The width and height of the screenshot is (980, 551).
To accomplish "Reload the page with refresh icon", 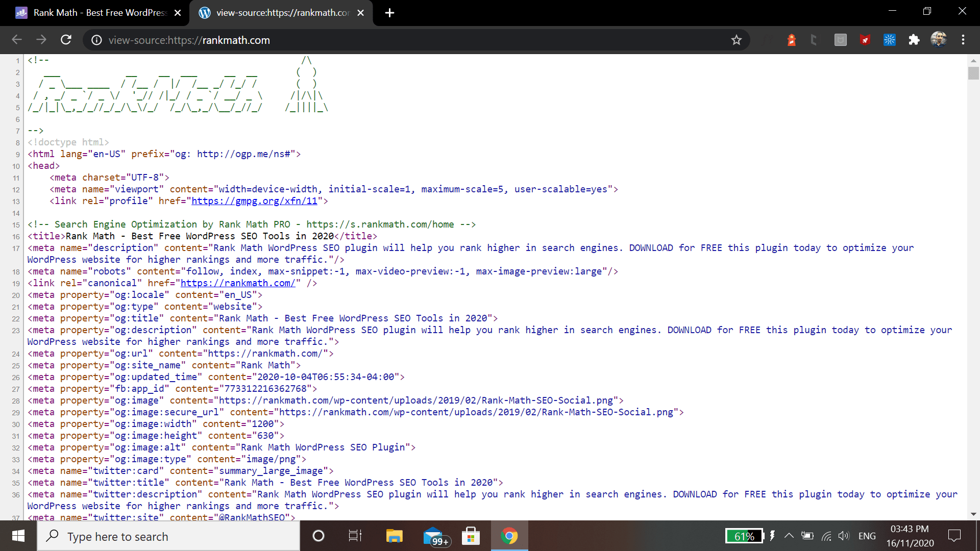I will (x=66, y=40).
